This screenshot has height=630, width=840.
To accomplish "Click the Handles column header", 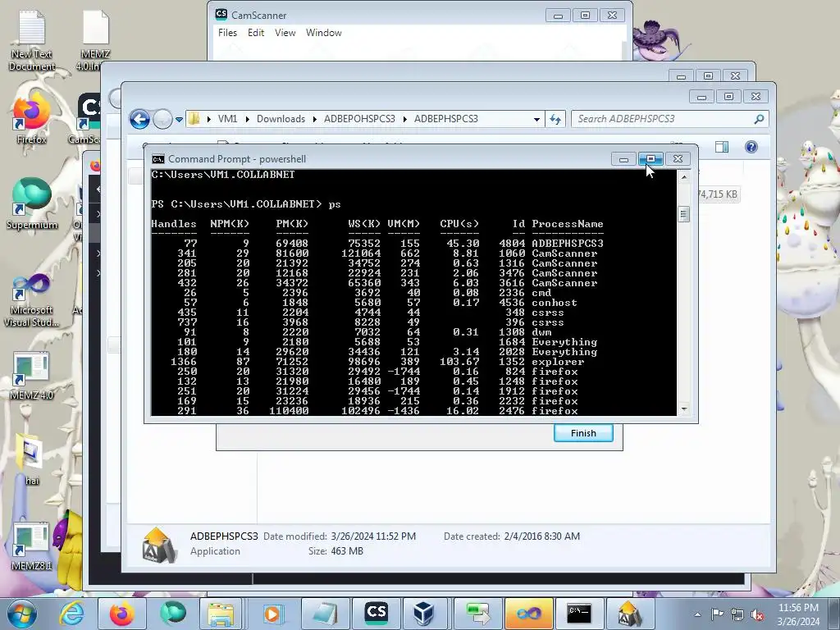I will tap(174, 224).
